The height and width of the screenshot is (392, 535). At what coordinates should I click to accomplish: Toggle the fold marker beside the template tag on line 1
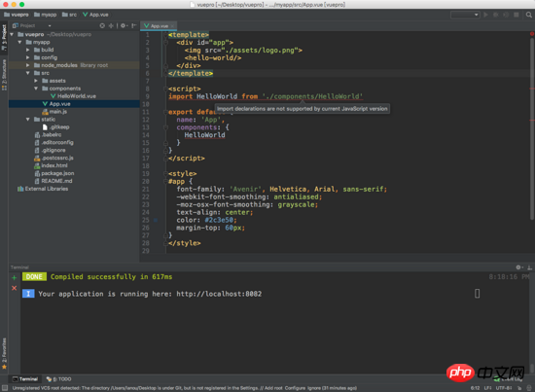(x=165, y=35)
